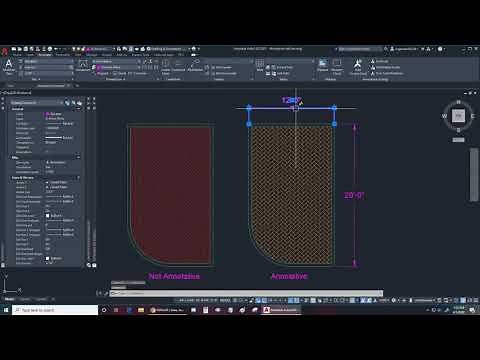Click the North label on the ViewCube

click(x=458, y=102)
